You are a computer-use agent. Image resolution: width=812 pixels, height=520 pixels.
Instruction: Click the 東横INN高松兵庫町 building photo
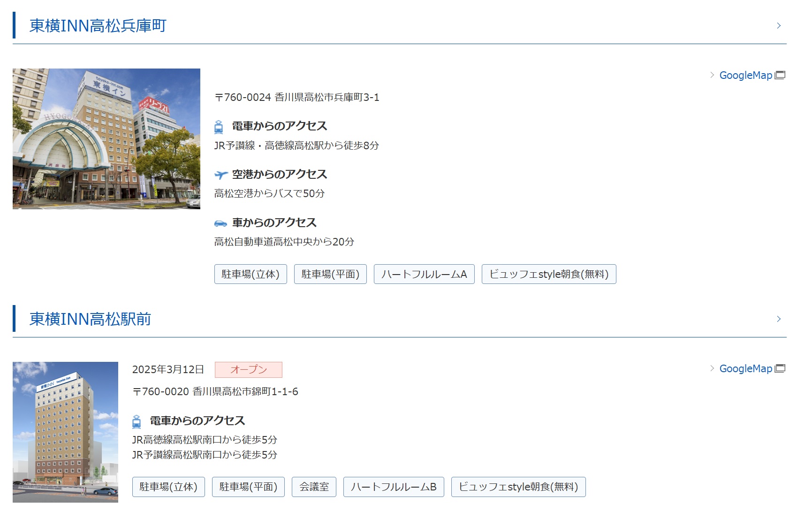[106, 139]
